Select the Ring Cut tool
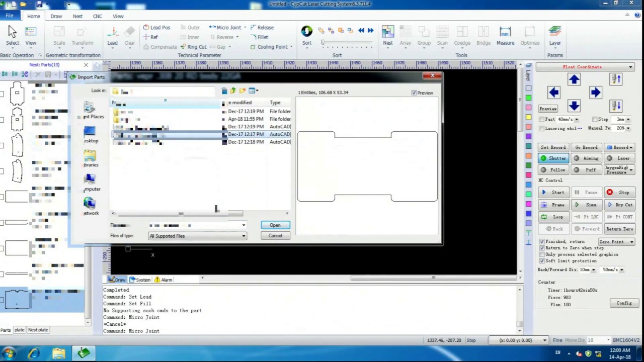The width and height of the screenshot is (644, 362). click(193, 47)
